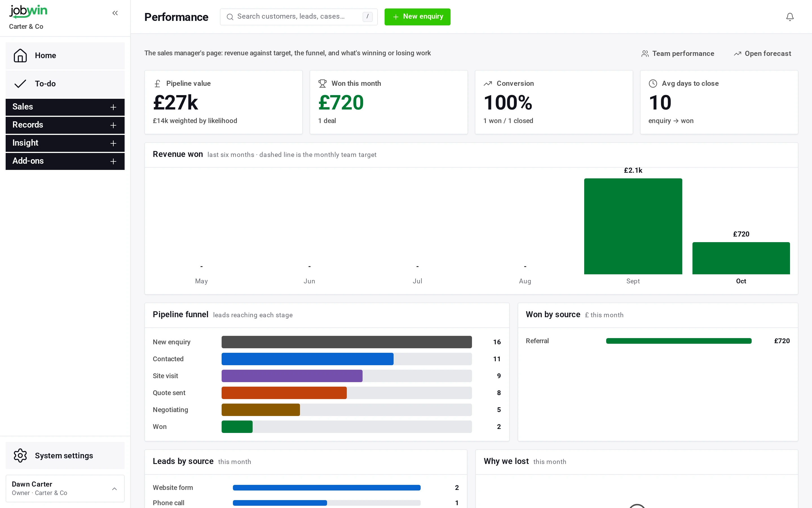The height and width of the screenshot is (508, 812).
Task: Click the Won funnel bar
Action: click(237, 427)
